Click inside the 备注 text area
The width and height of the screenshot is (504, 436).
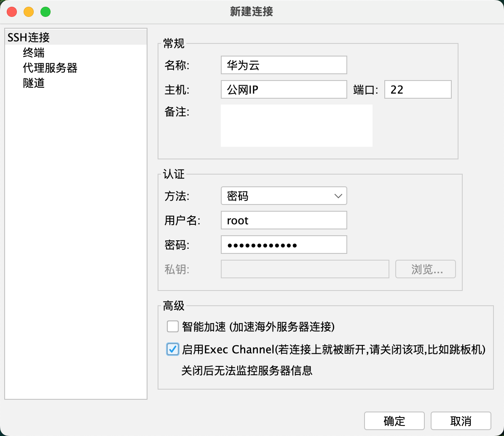296,126
